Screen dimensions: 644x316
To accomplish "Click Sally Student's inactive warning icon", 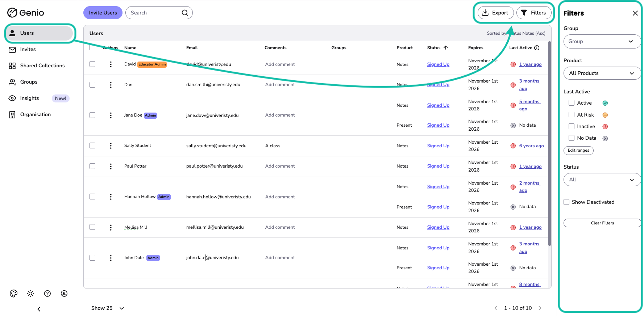I will coord(513,146).
